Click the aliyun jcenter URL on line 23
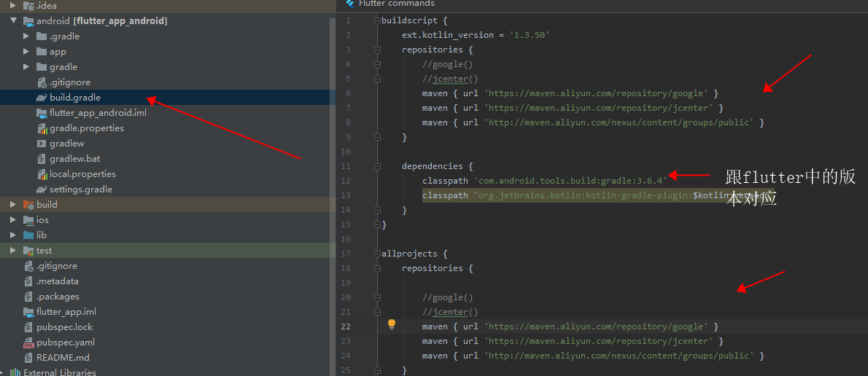Screen dimensions: 868x376 (598, 341)
